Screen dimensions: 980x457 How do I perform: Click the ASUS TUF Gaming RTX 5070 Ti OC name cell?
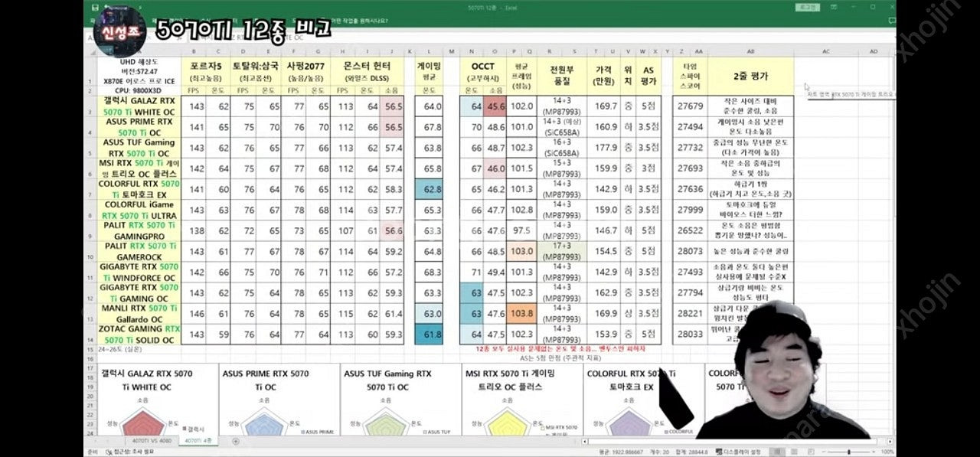[139, 147]
